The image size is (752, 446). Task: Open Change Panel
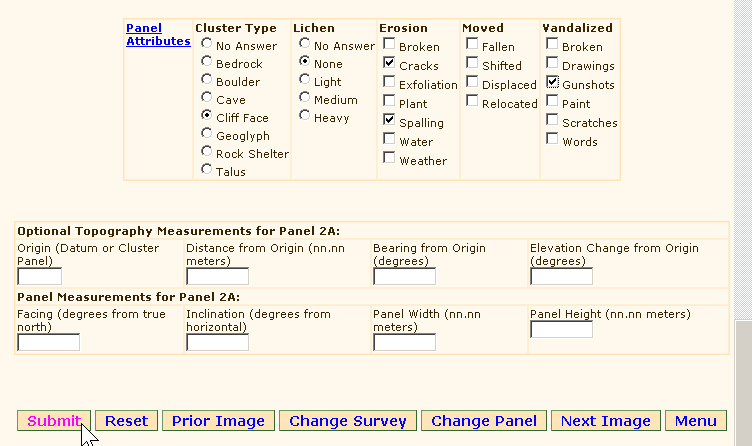tap(484, 421)
